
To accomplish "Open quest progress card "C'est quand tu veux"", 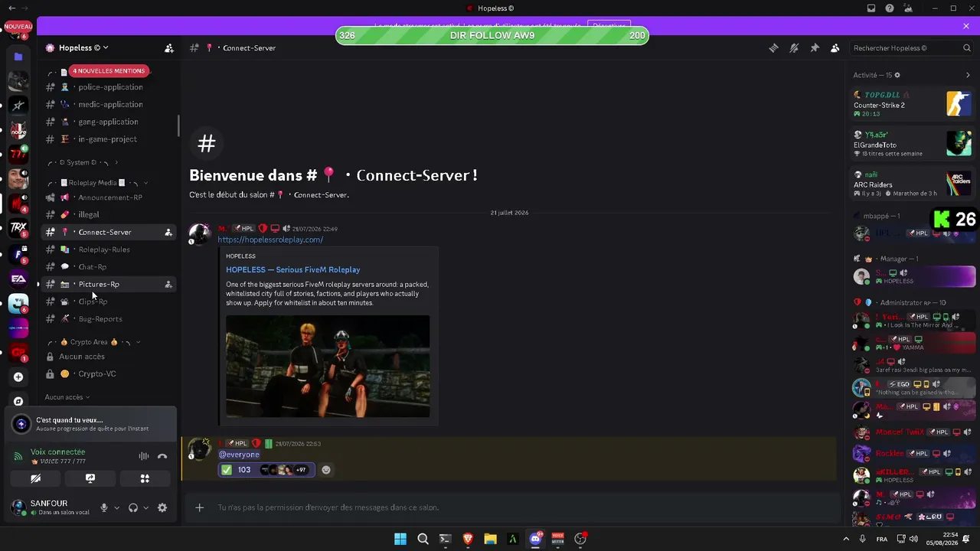I will click(x=90, y=424).
